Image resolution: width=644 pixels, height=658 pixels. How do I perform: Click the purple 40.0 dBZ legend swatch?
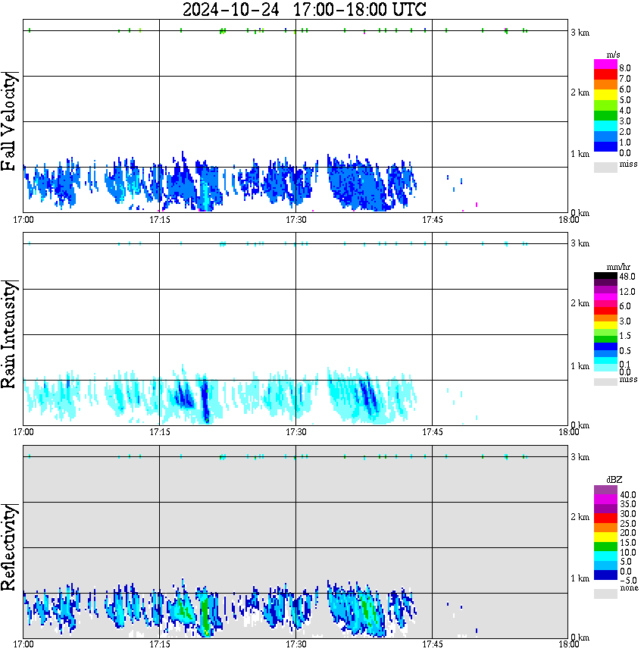605,490
